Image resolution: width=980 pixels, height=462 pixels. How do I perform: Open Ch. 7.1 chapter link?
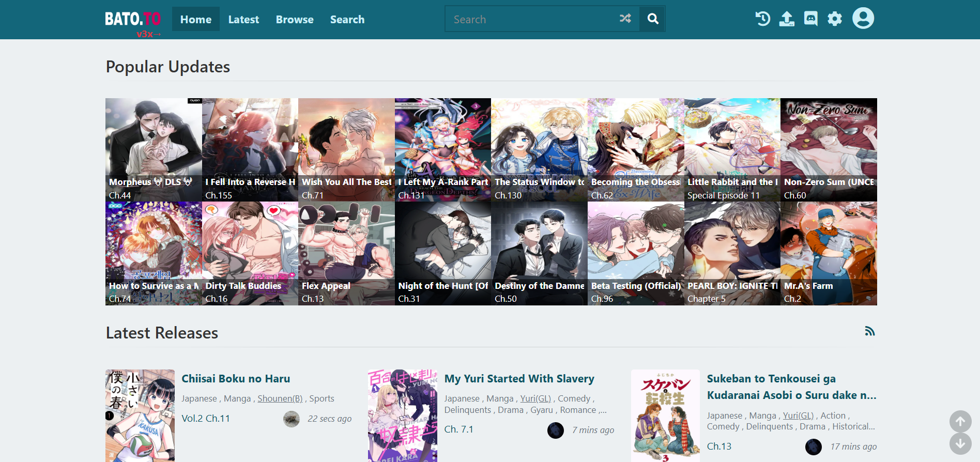[459, 429]
